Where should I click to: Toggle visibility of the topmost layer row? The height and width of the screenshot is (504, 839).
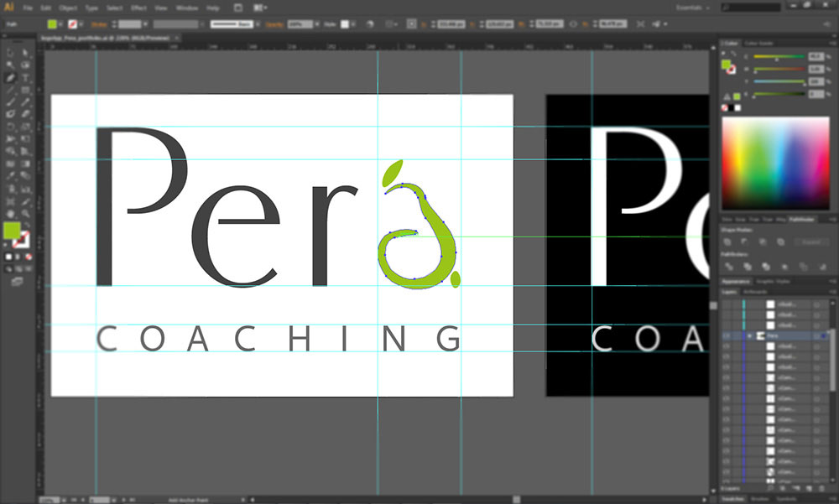click(x=727, y=304)
